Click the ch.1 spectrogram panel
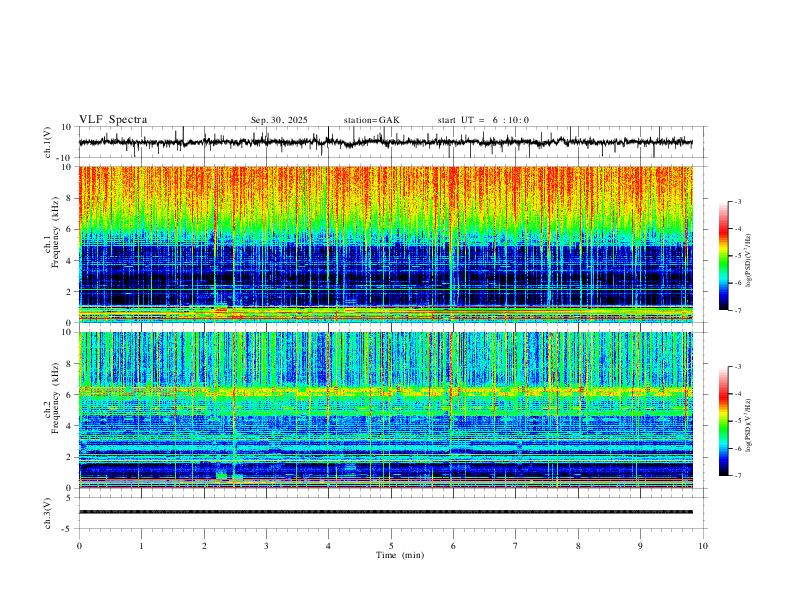 (x=385, y=244)
